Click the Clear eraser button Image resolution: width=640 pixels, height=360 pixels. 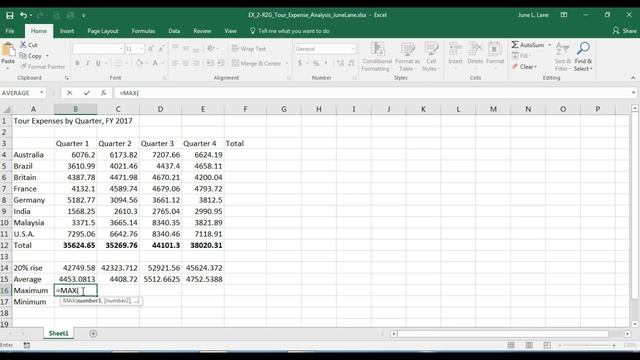point(524,67)
